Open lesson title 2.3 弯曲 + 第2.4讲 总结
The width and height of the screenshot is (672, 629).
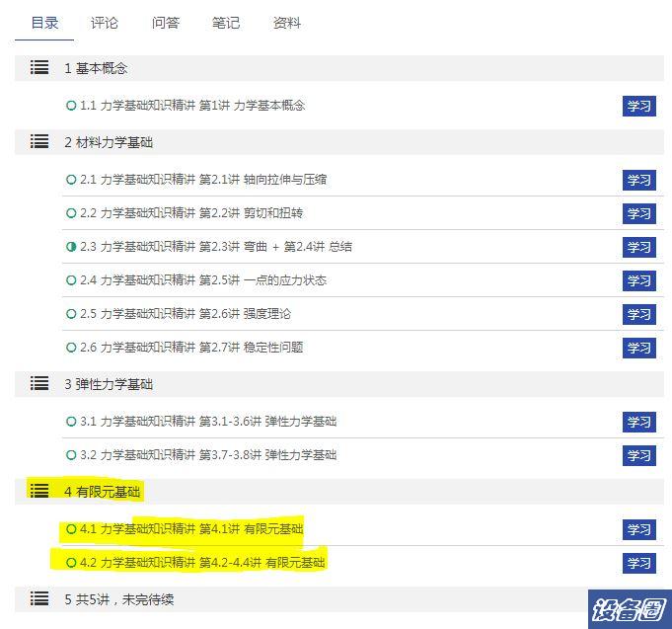pos(216,247)
